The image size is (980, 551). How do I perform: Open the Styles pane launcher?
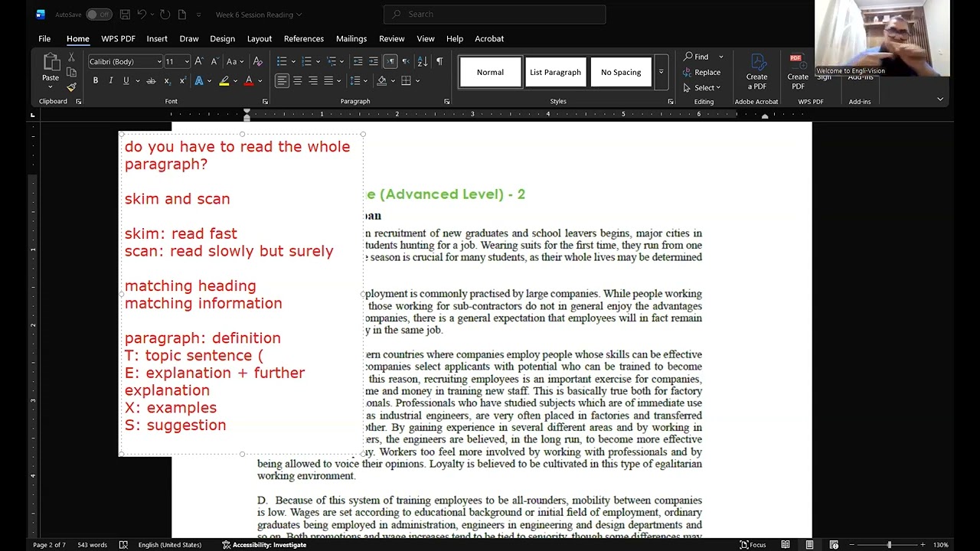670,101
